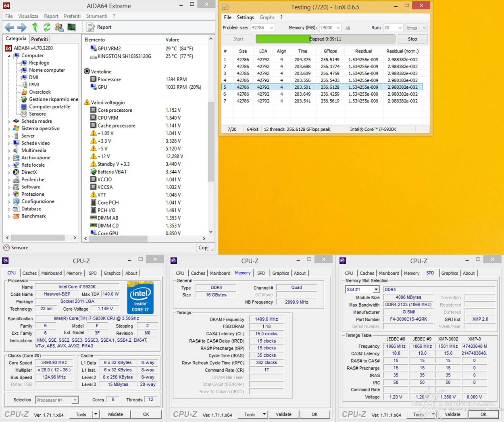Select run row 5 in the LinX results
The height and width of the screenshot is (422, 504).
click(323, 87)
